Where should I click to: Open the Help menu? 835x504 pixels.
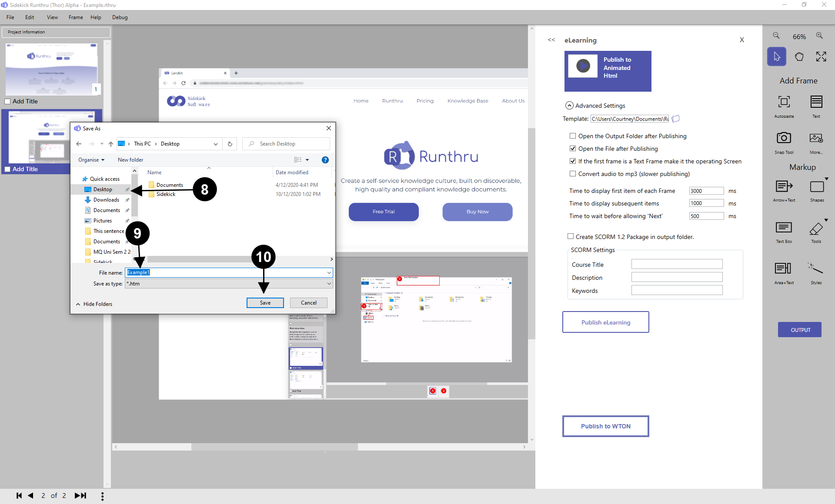pos(96,17)
